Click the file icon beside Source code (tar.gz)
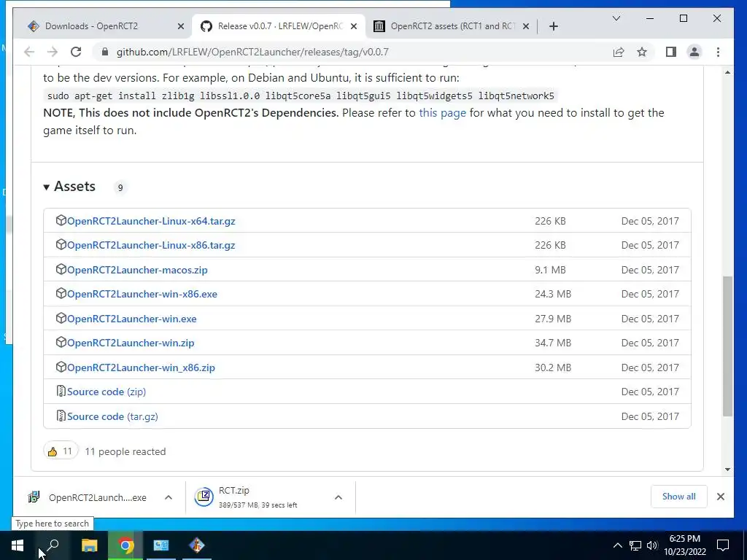Image resolution: width=747 pixels, height=560 pixels. pyautogui.click(x=61, y=416)
